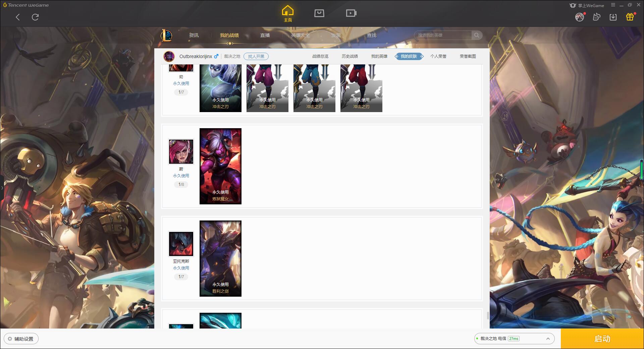Image resolution: width=644 pixels, height=349 pixels.
Task: Open the video camera icon
Action: point(351,13)
